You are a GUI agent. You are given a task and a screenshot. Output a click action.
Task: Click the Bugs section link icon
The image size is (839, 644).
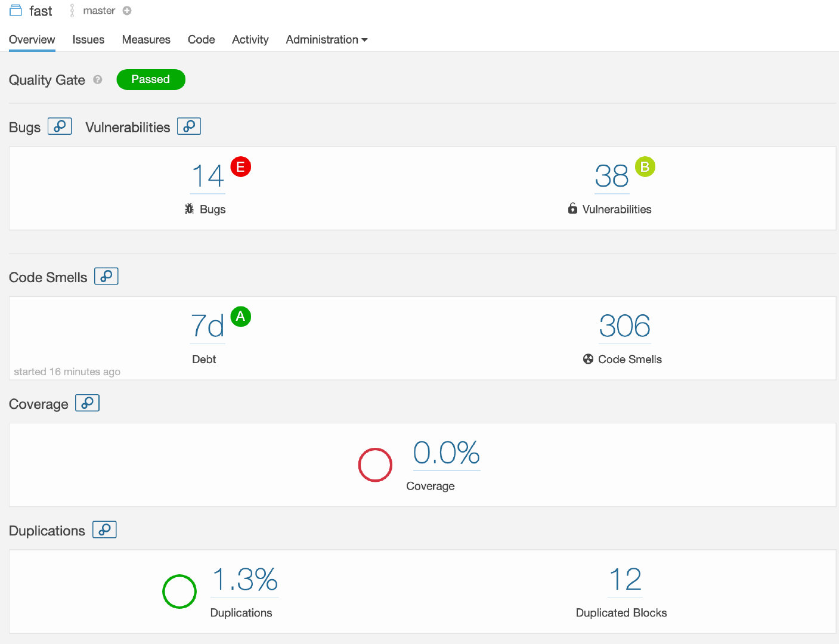click(60, 126)
